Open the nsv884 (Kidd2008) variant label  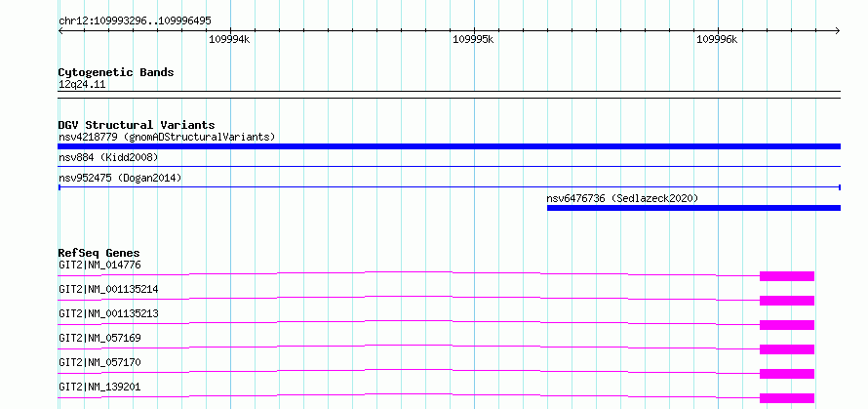pos(108,158)
